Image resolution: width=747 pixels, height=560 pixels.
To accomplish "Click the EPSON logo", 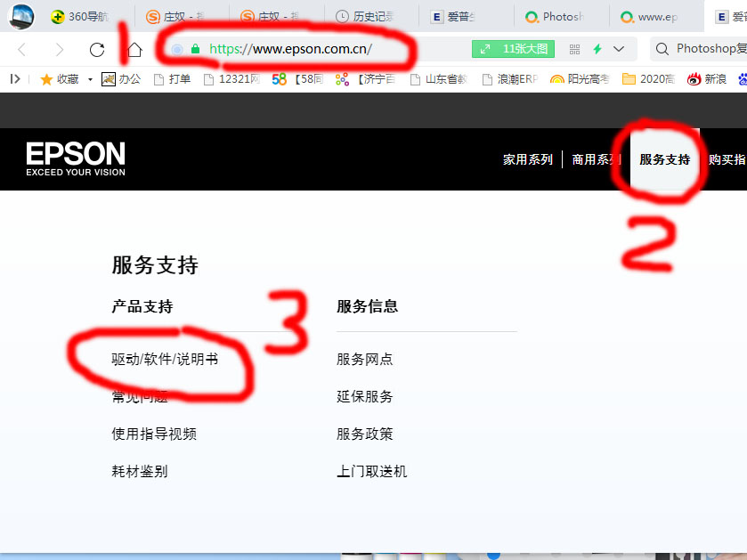I will coord(75,158).
